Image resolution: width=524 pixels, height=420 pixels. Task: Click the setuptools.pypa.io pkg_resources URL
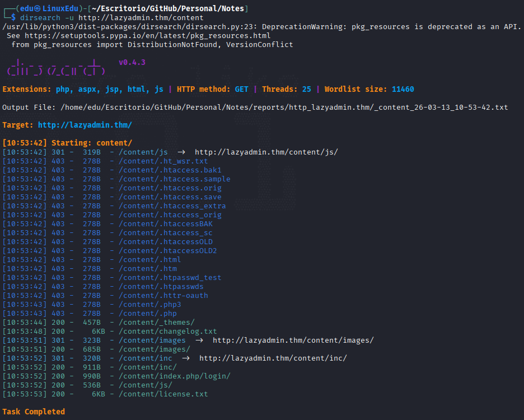point(148,36)
